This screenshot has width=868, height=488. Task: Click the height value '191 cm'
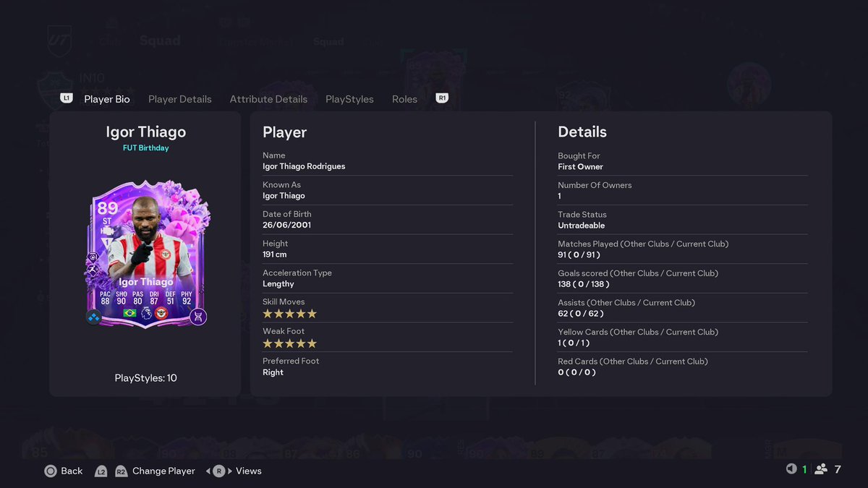(x=275, y=254)
